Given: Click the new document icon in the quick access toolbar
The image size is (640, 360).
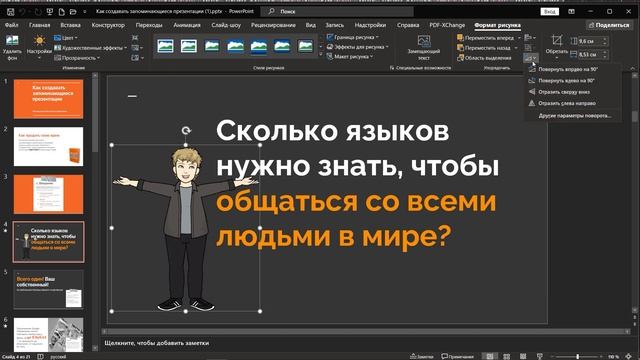Looking at the screenshot, I should coord(62,12).
